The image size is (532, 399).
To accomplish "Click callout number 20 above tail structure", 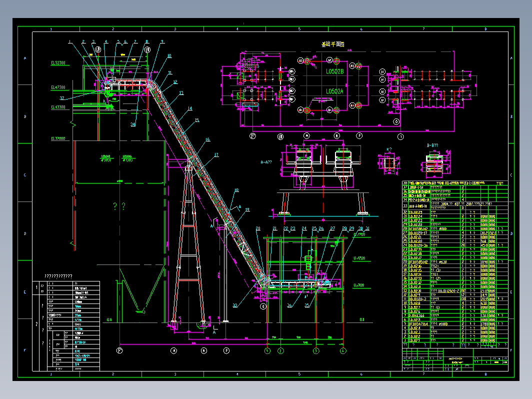I will point(258,228).
